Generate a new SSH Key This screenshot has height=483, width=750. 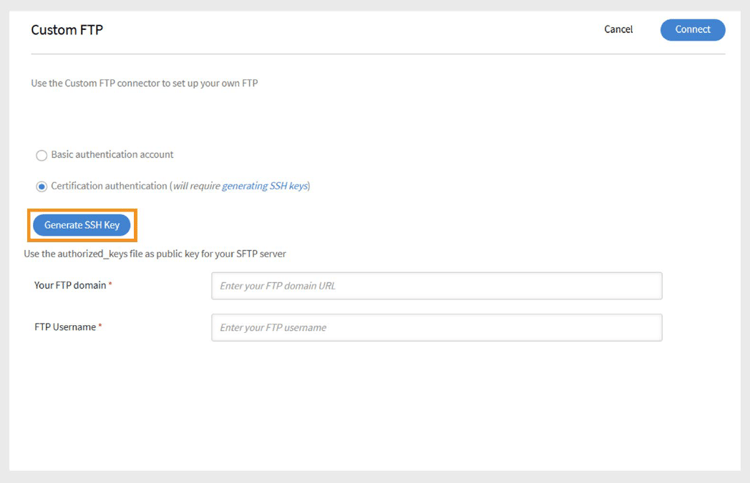[82, 225]
